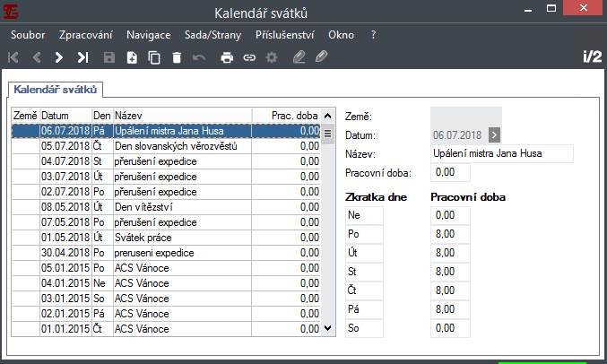Open the Příslušenství menu
The width and height of the screenshot is (607, 364).
[x=285, y=35]
